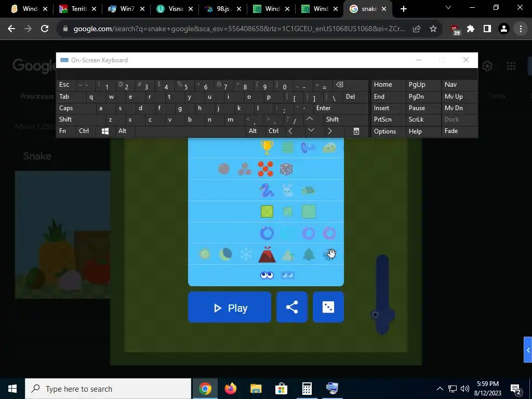Select the turtle slow speed icon
The image size is (532, 399).
[308, 190]
